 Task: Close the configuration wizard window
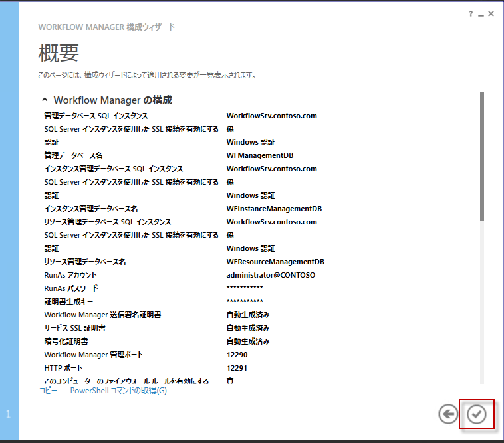(x=491, y=14)
